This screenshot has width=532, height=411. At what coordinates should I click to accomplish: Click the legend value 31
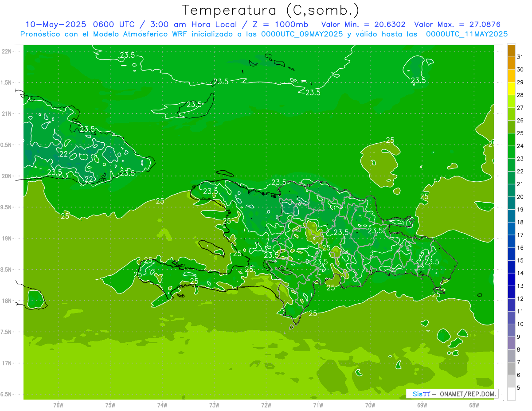(x=520, y=57)
